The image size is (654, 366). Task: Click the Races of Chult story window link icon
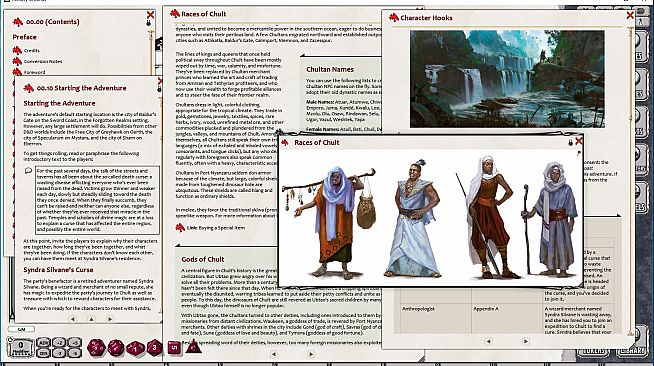coord(175,14)
